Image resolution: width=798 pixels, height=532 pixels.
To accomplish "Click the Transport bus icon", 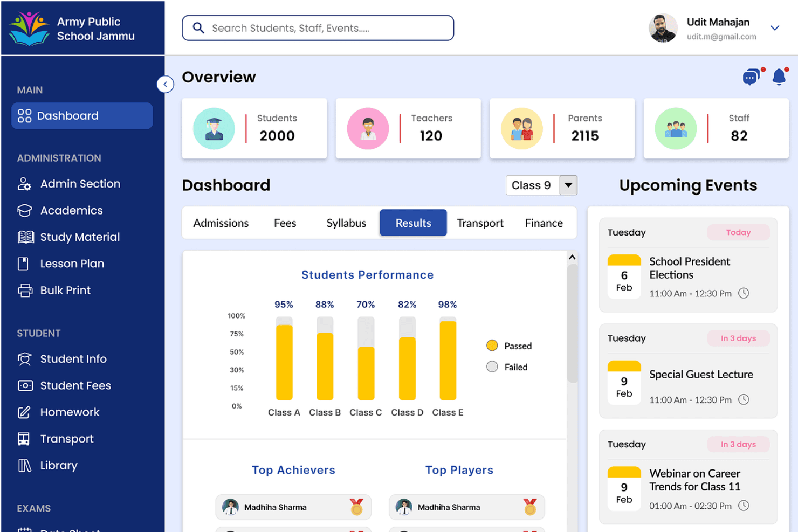I will pyautogui.click(x=24, y=439).
